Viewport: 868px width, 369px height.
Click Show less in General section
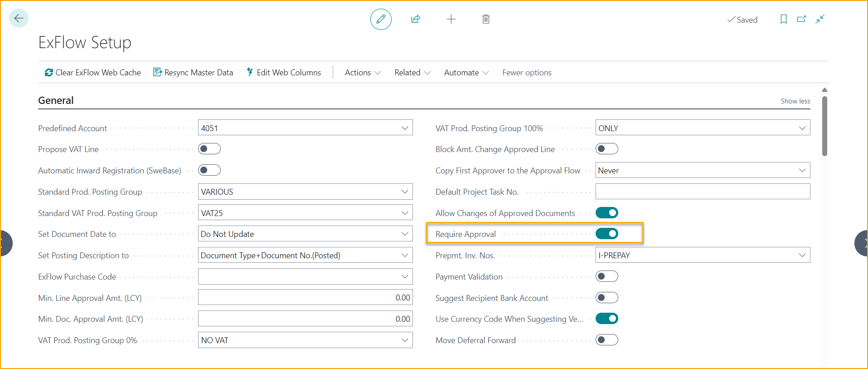tap(795, 101)
